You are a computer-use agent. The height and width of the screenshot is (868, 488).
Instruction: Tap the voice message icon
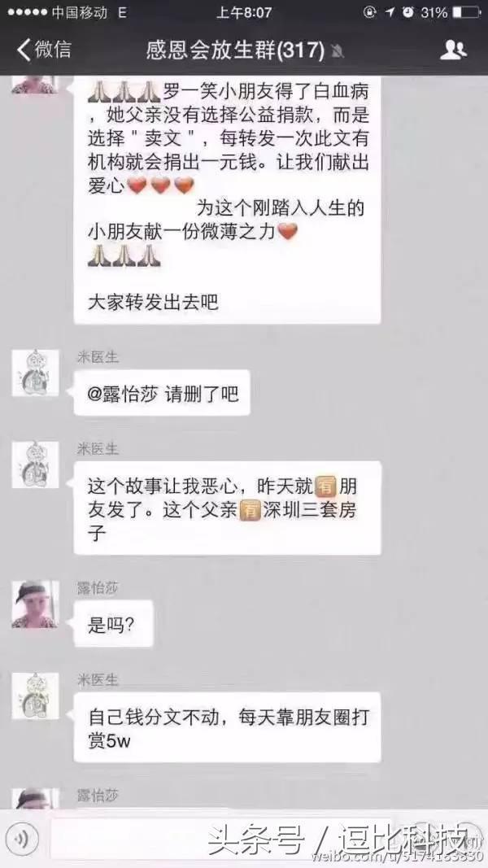[x=22, y=840]
